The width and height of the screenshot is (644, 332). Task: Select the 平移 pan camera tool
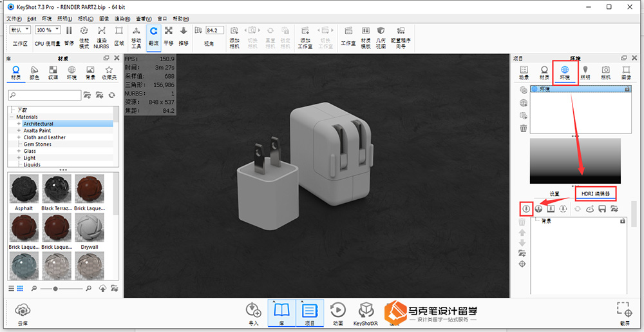[x=168, y=35]
